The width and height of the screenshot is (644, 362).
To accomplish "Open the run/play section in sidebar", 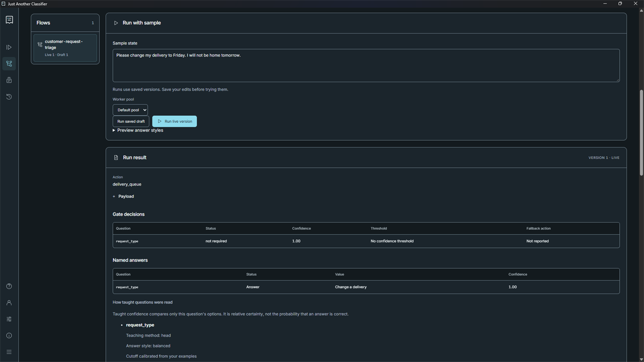I will [9, 47].
